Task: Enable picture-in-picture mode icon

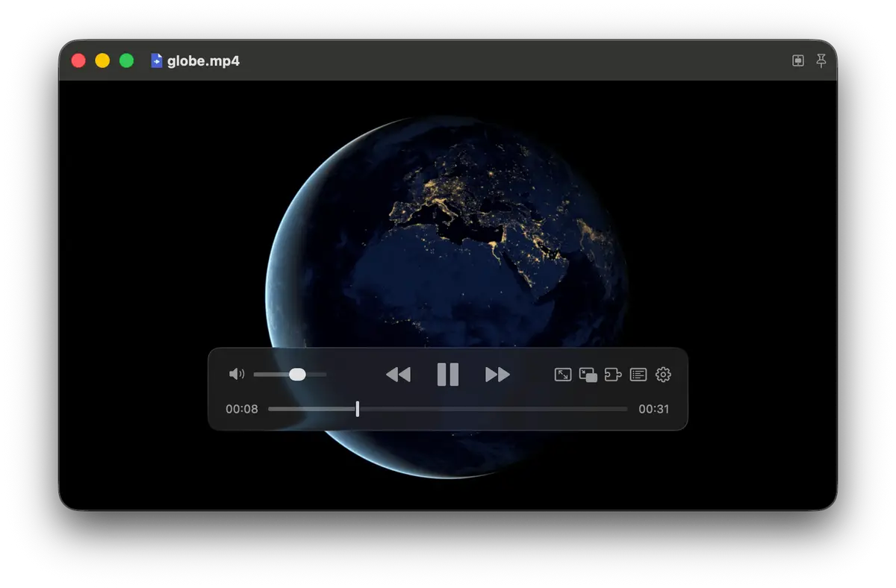Action: click(588, 375)
